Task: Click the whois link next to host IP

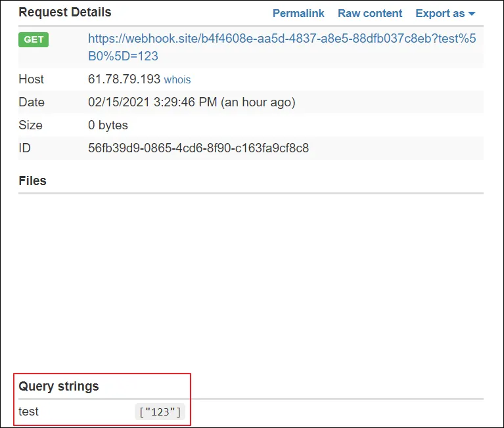Action: [x=177, y=79]
